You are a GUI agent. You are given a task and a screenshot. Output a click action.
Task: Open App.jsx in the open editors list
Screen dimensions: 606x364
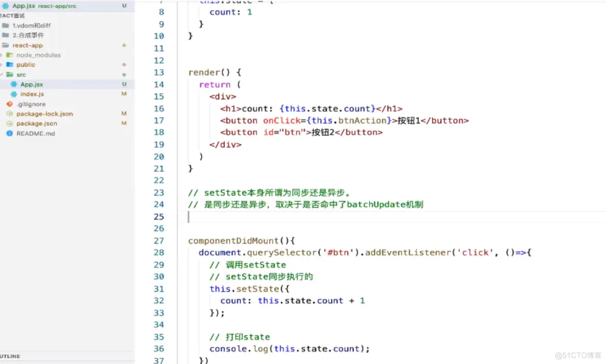point(68,6)
